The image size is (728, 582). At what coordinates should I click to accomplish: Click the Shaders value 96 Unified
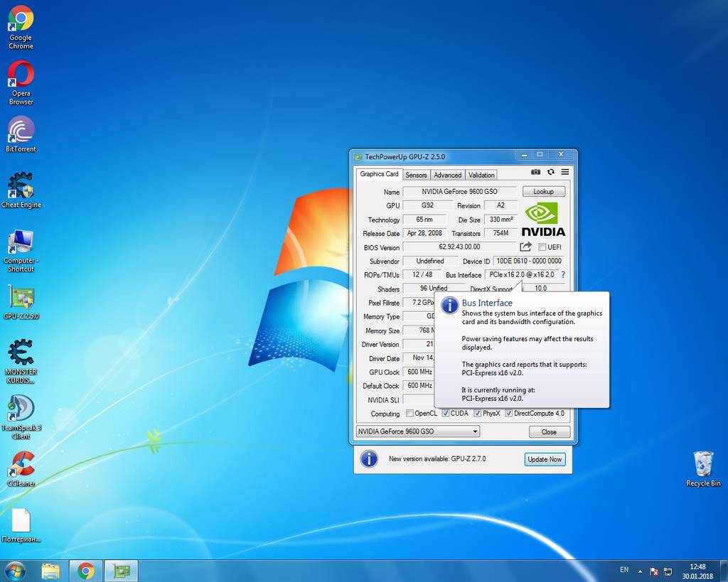[x=434, y=289]
